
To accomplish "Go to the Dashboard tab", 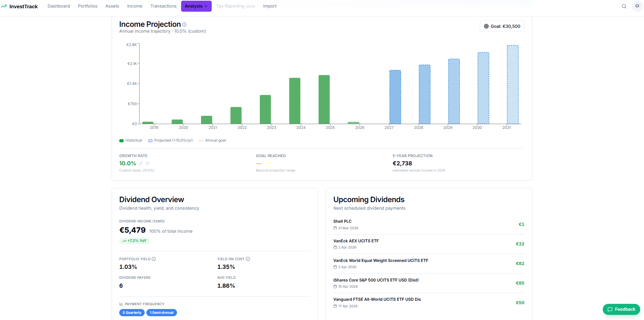I will pos(59,6).
